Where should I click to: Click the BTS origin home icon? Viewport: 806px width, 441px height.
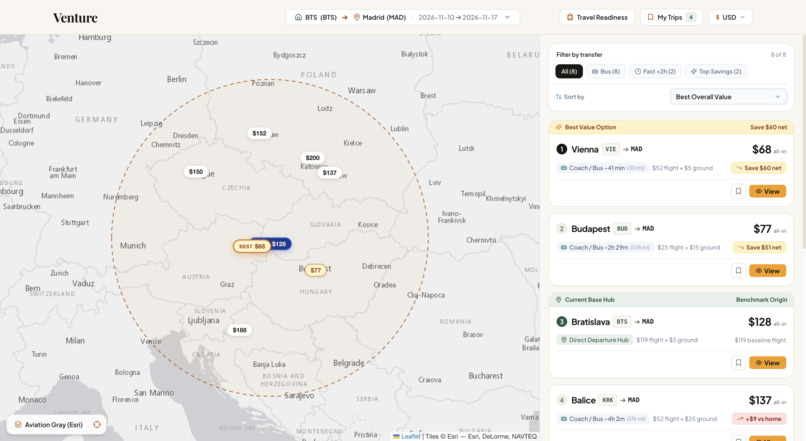click(x=298, y=17)
